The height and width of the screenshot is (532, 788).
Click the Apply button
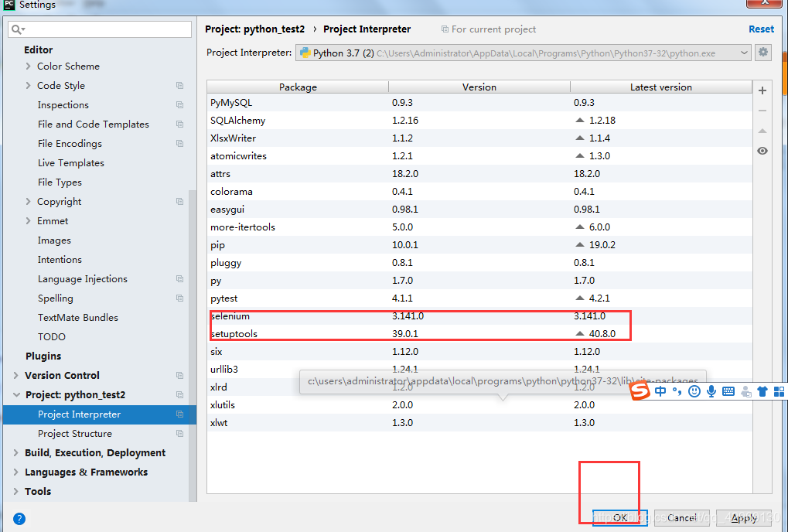(744, 517)
